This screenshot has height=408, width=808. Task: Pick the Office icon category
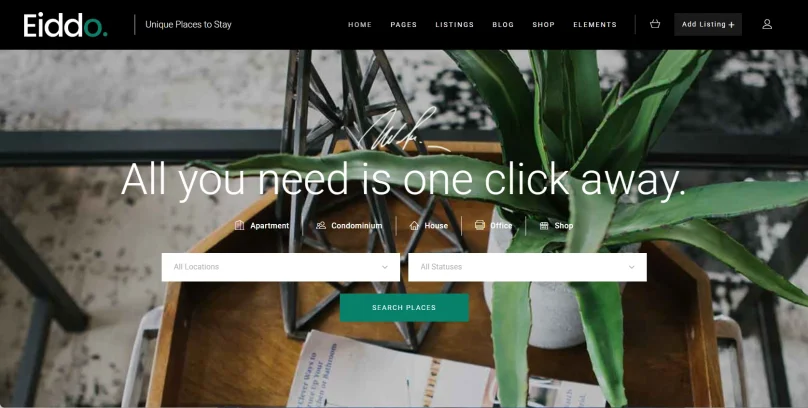[x=480, y=225]
